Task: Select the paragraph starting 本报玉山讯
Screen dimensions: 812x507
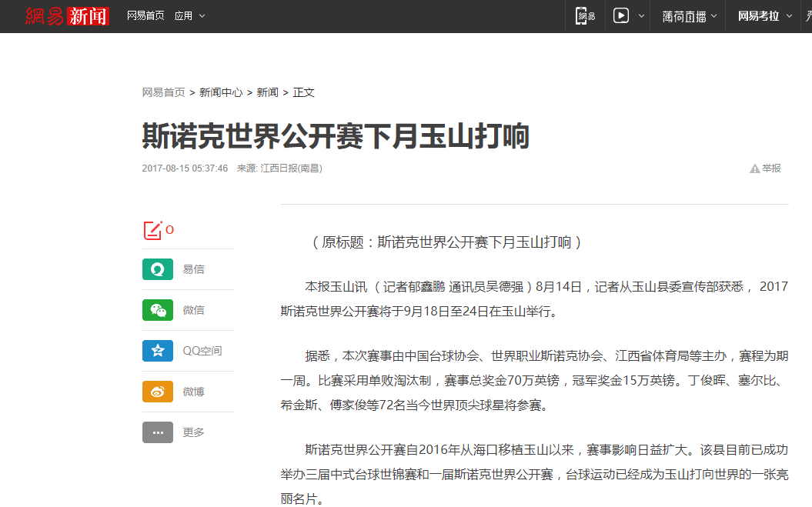Action: point(534,299)
